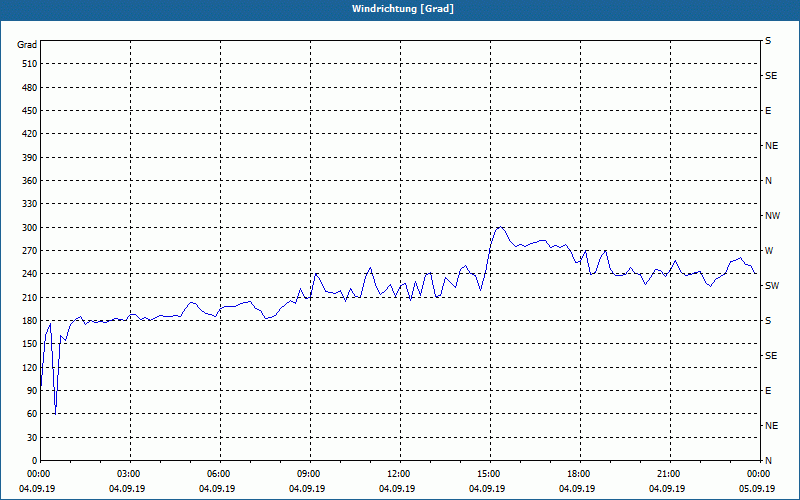The image size is (800, 500).
Task: Select the 450 y-axis tick label
Action: point(30,111)
